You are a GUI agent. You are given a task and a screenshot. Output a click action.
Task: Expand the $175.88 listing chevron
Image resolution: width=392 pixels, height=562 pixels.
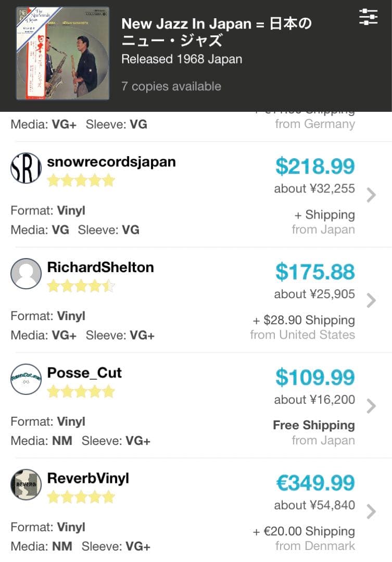click(371, 301)
